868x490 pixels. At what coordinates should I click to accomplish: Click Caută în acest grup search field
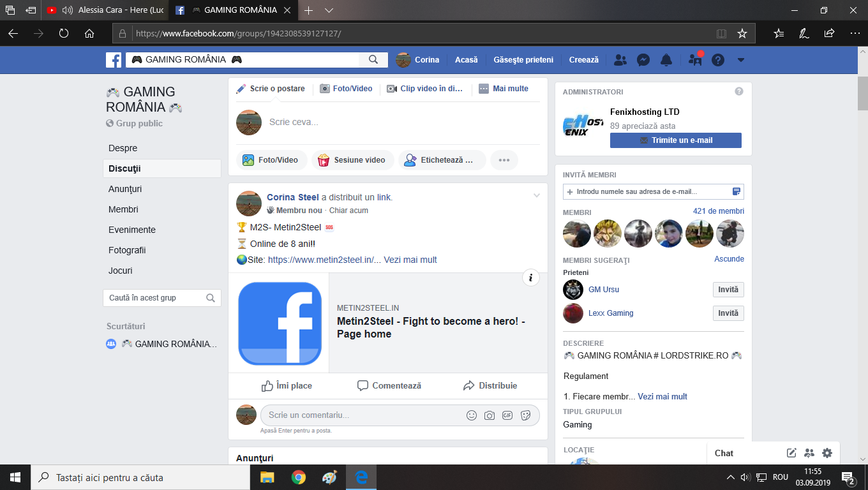coord(162,298)
